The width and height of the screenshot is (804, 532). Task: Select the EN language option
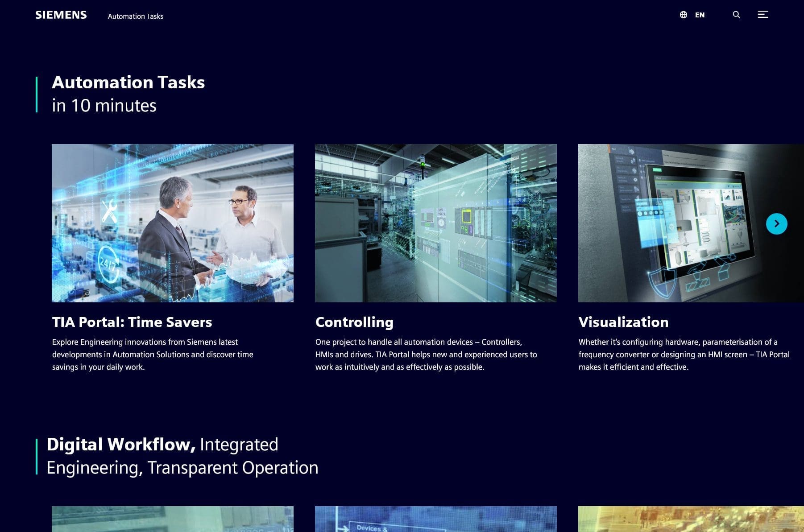click(x=700, y=15)
